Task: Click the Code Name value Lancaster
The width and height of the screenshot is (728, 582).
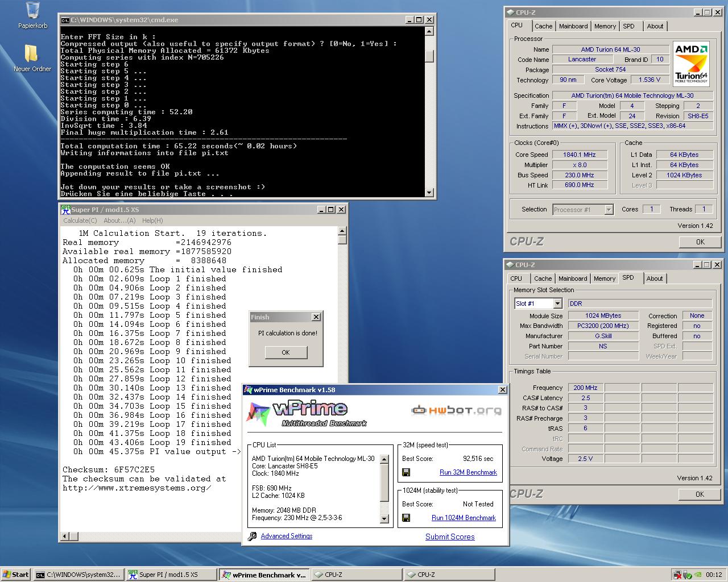Action: pyautogui.click(x=582, y=59)
